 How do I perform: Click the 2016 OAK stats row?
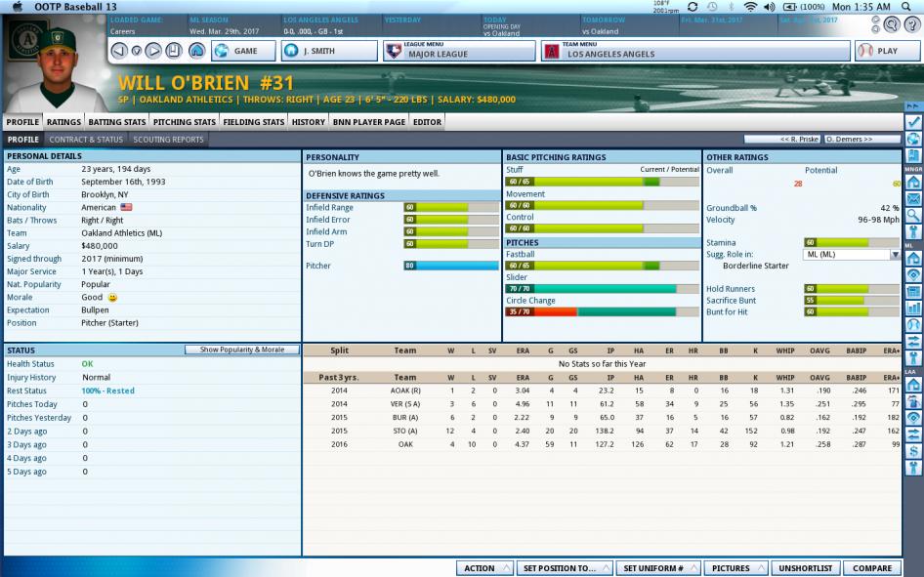[603, 444]
